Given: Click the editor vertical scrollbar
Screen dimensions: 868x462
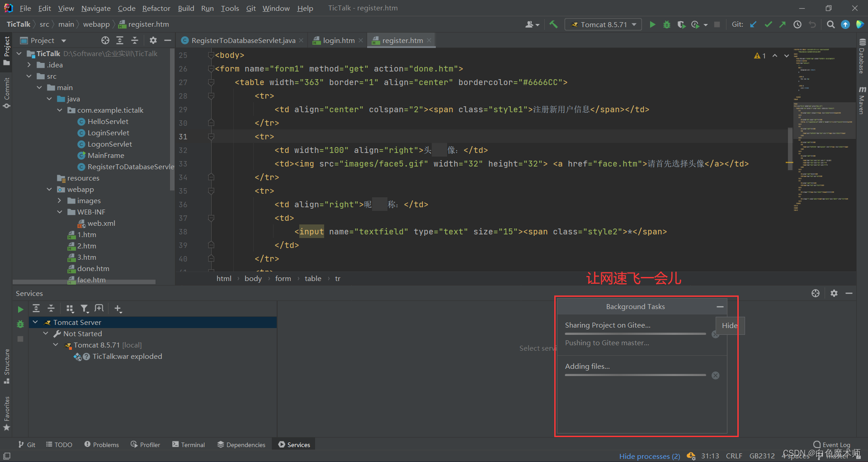Looking at the screenshot, I should click(790, 148).
